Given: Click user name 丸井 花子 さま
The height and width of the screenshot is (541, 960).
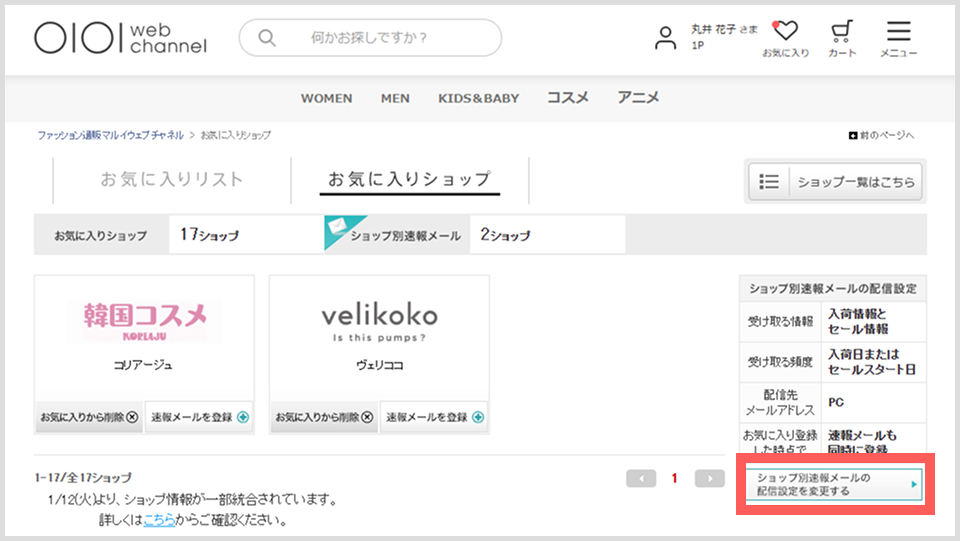Looking at the screenshot, I should pos(724,29).
